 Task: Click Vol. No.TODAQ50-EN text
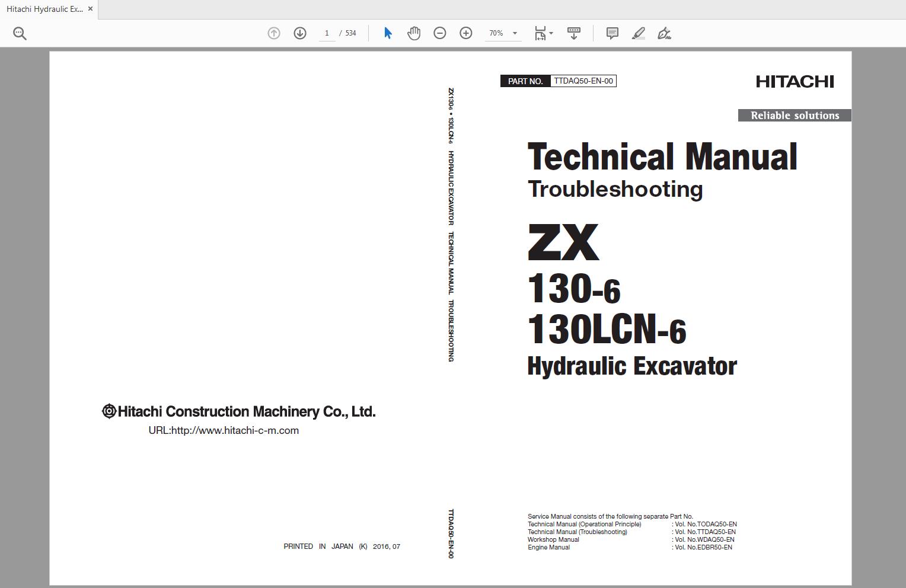pyautogui.click(x=706, y=524)
